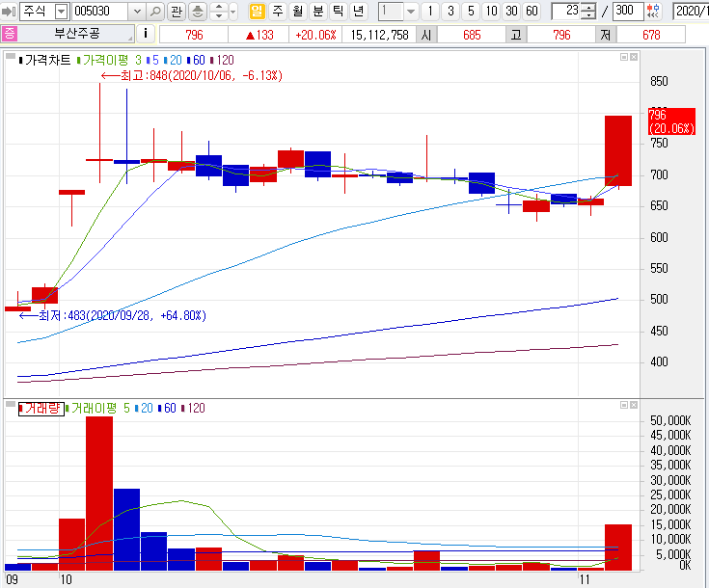Click the down arrow of next/previous stock stepper

[219, 15]
